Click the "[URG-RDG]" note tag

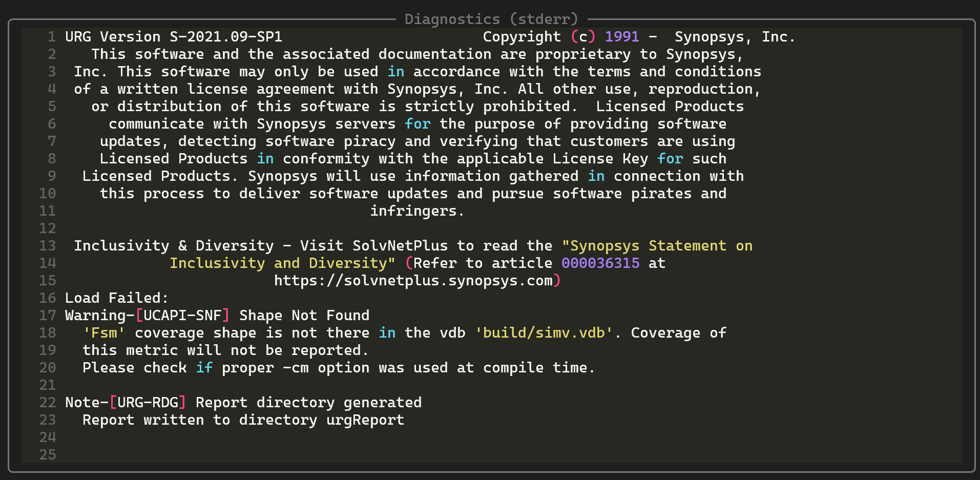point(148,403)
